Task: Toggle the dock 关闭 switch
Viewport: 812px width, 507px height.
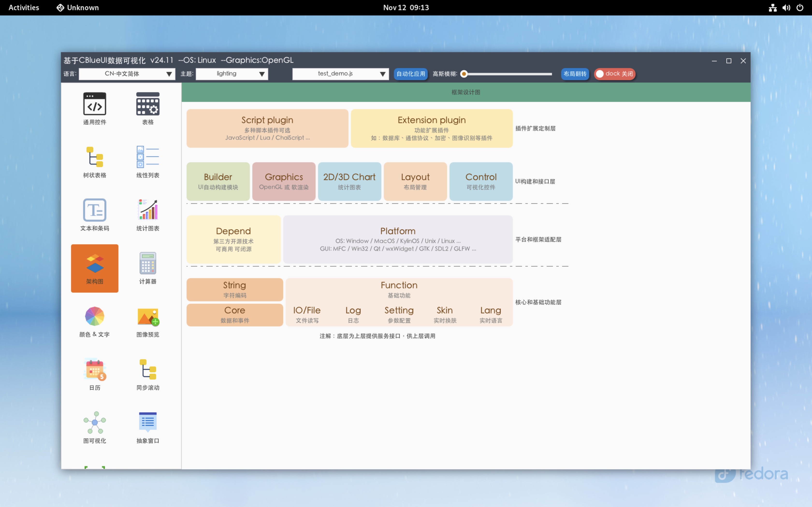Action: click(x=614, y=74)
